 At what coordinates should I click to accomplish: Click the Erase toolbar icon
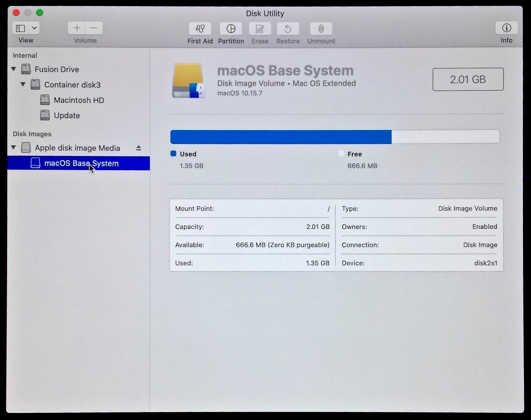[260, 29]
